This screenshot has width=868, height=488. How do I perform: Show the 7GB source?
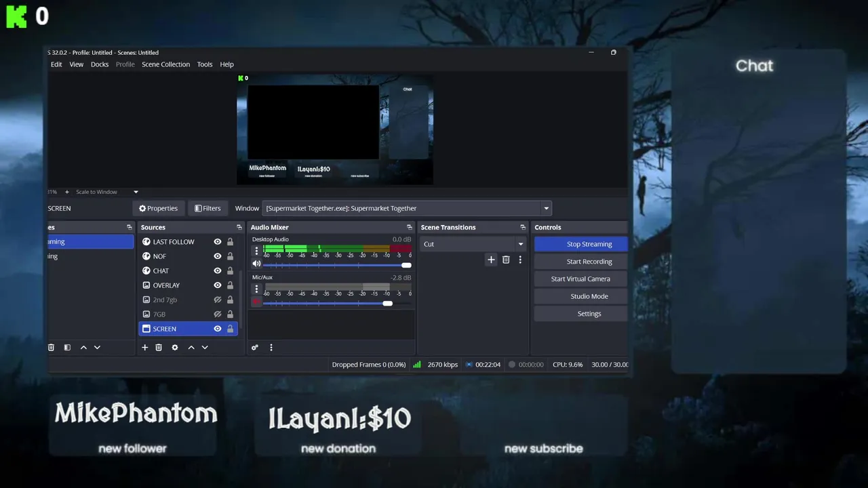pos(218,314)
